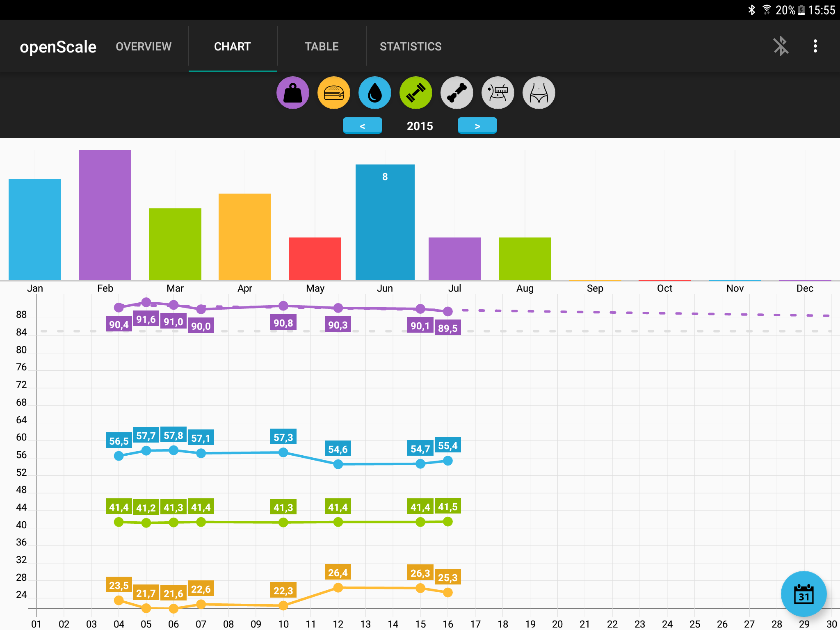
Task: Tap the 26,4 body fat data point
Action: (x=338, y=587)
